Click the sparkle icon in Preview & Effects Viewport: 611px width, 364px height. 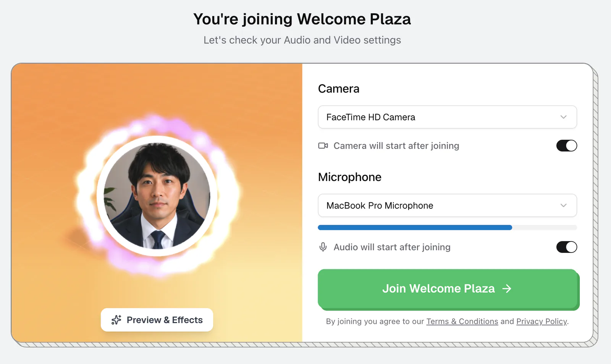[116, 320]
